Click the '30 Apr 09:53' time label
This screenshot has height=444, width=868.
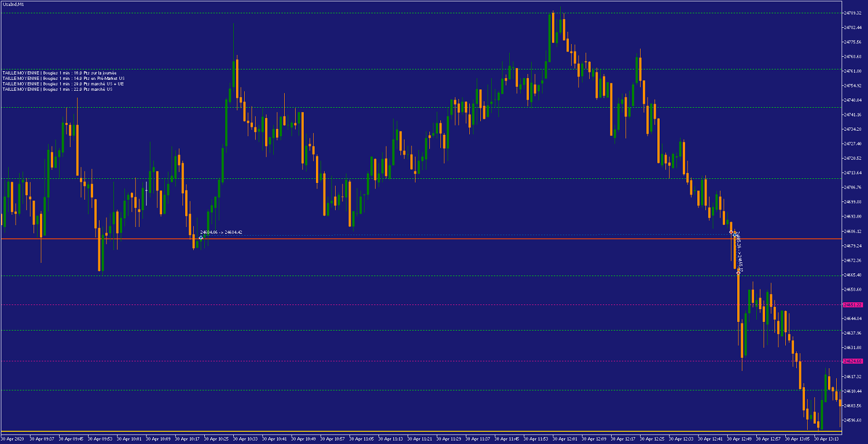tap(100, 438)
